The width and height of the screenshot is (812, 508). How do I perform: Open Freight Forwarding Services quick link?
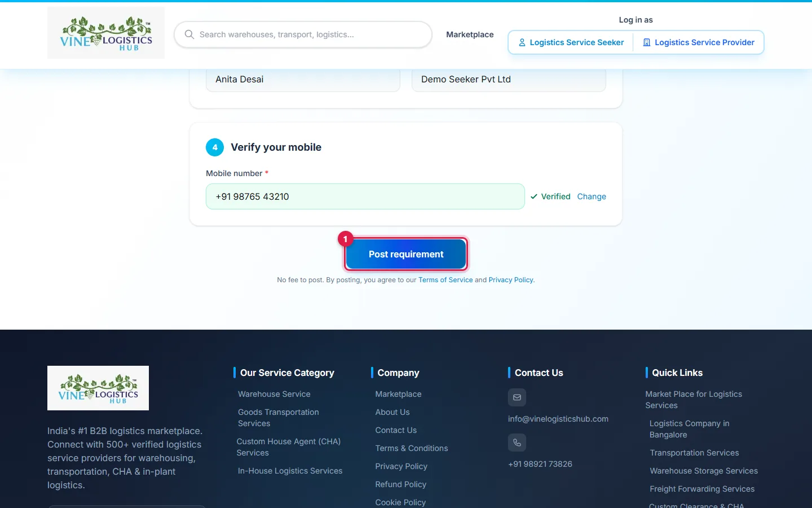tap(702, 489)
